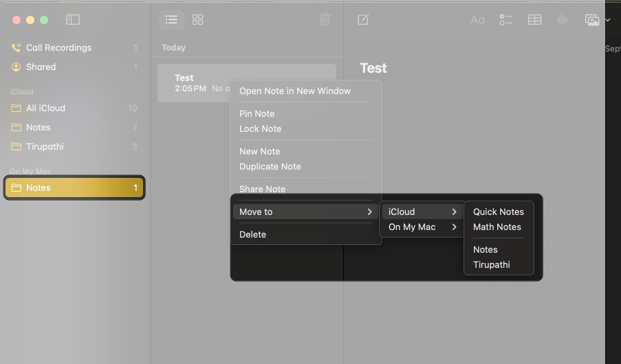This screenshot has height=364, width=621.
Task: Switch to list view
Action: click(171, 20)
